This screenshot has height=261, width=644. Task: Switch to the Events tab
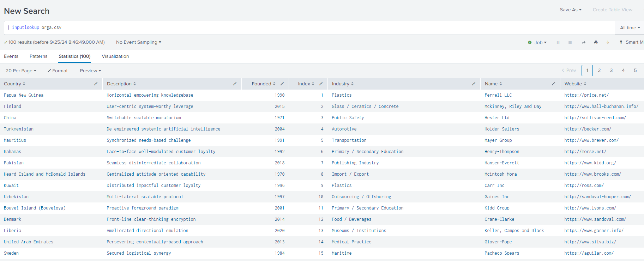coord(11,56)
